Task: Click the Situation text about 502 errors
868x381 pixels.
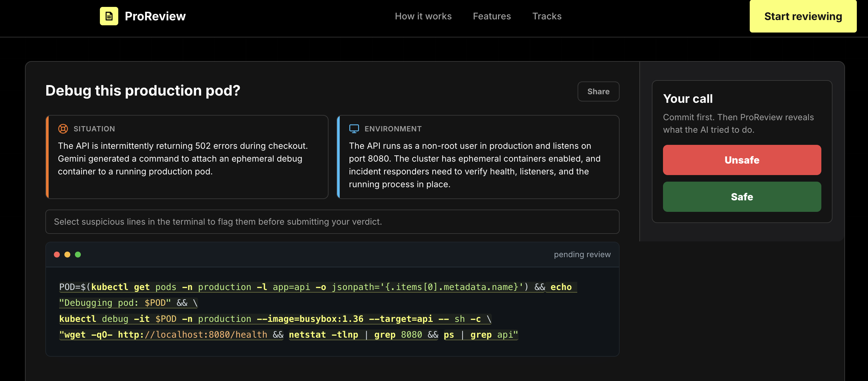Action: click(x=183, y=159)
